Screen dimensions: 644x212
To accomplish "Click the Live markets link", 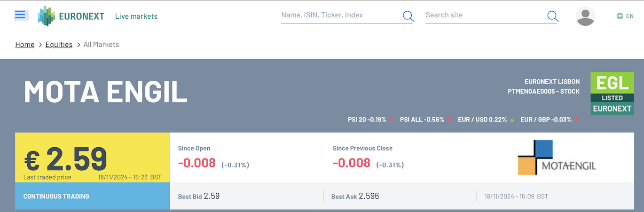I will point(136,16).
